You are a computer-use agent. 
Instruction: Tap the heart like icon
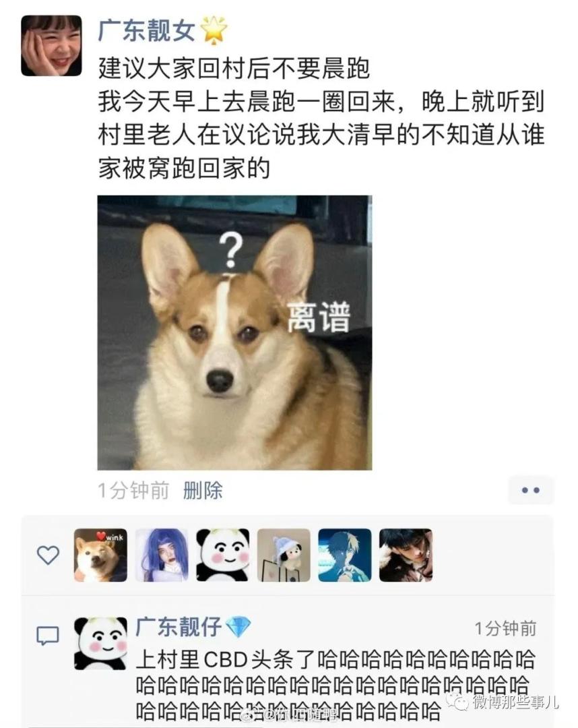(x=48, y=555)
